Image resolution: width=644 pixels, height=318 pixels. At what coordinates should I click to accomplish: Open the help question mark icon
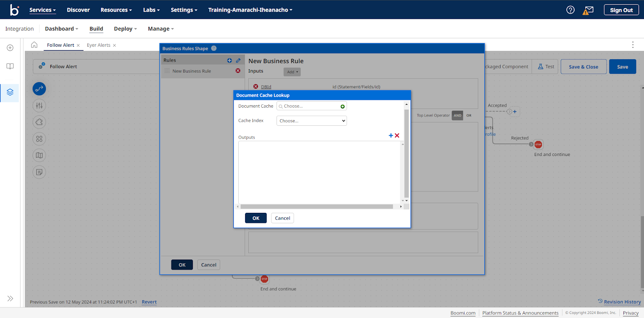coord(570,10)
